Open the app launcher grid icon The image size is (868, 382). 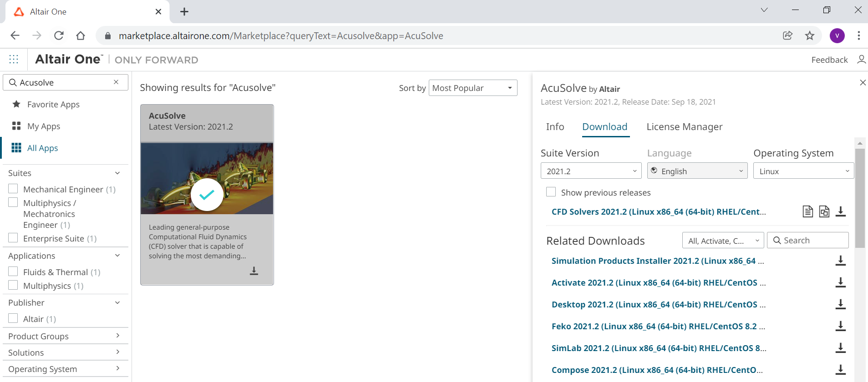pos(14,59)
